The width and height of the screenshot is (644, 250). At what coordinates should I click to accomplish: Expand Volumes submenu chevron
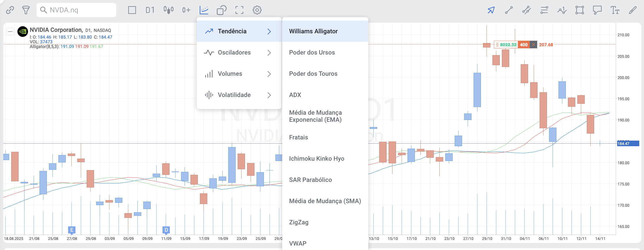coord(269,74)
